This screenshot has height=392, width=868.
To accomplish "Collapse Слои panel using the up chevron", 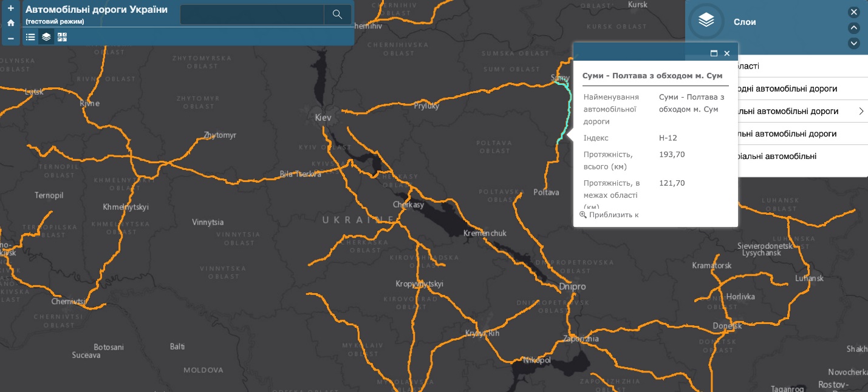I will [x=853, y=28].
